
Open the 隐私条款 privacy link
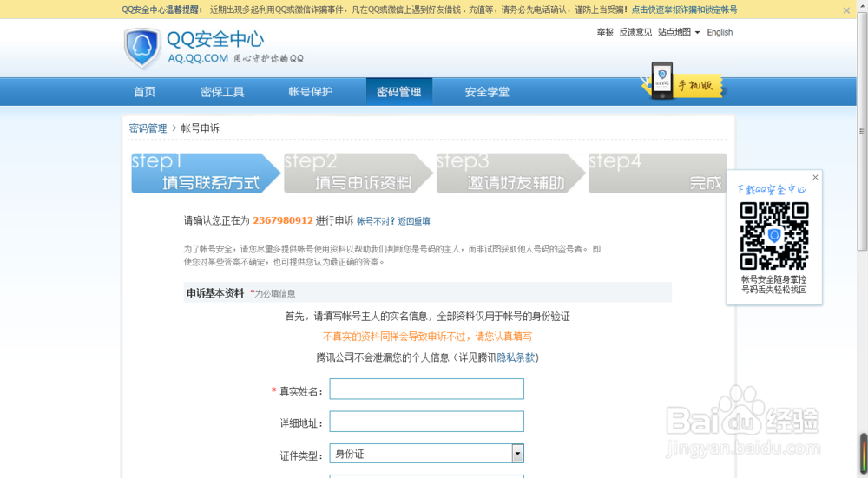[x=516, y=357]
